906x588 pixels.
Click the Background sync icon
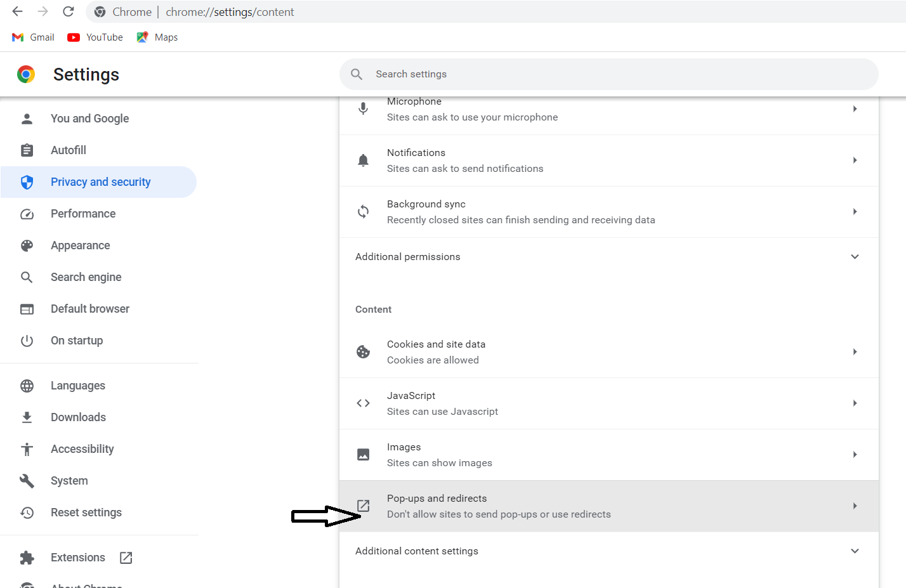point(364,212)
